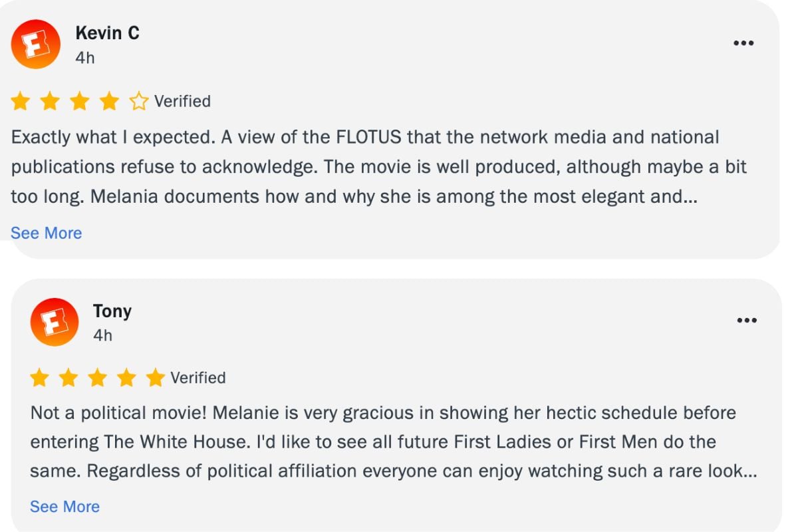Open the three-dot menu on Kevin C's review

click(743, 43)
